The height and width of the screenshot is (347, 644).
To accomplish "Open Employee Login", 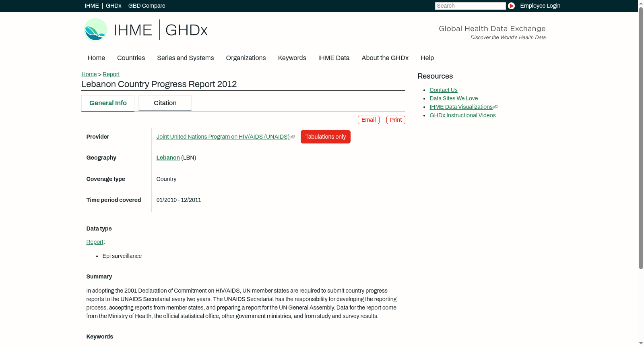I will (x=540, y=6).
